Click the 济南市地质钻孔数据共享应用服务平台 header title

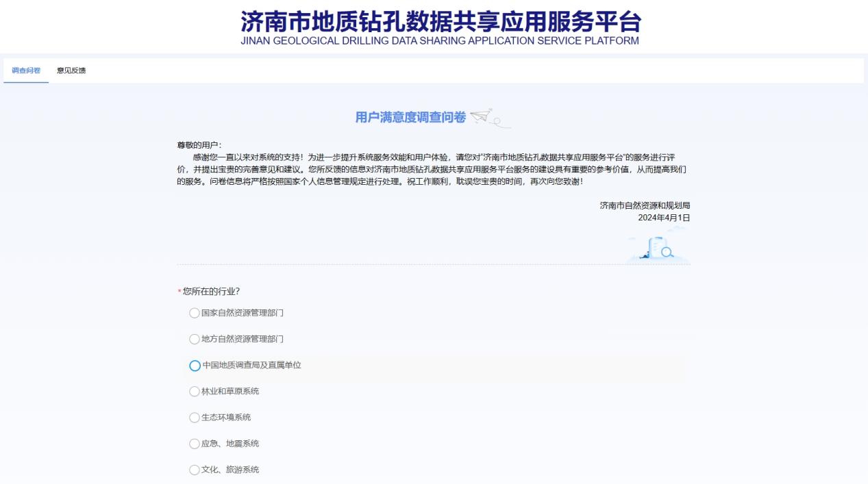441,21
